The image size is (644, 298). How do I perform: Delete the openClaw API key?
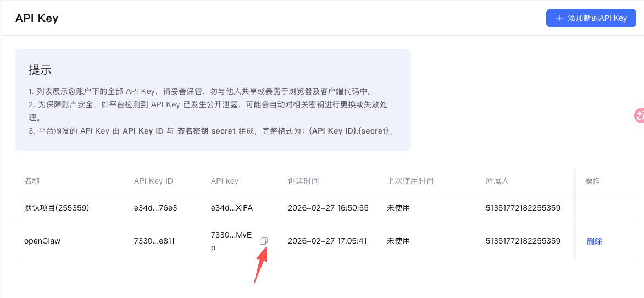pos(595,242)
